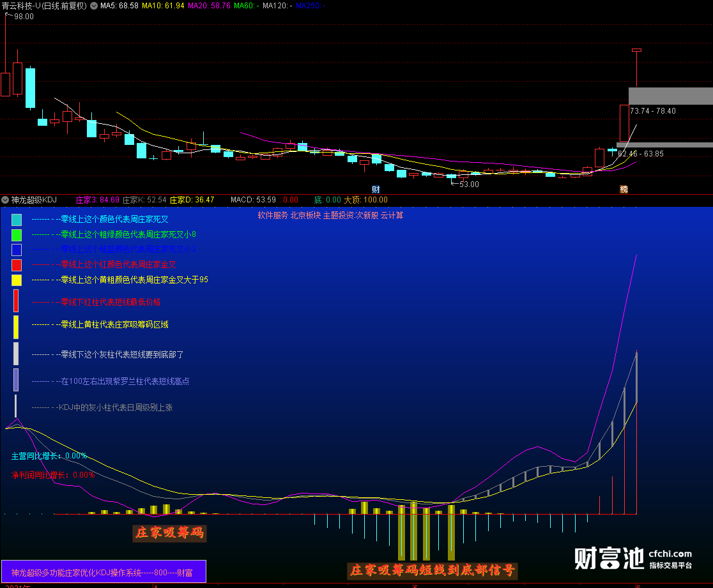Click the 底: 0.00 value
The width and height of the screenshot is (713, 588).
[327, 199]
